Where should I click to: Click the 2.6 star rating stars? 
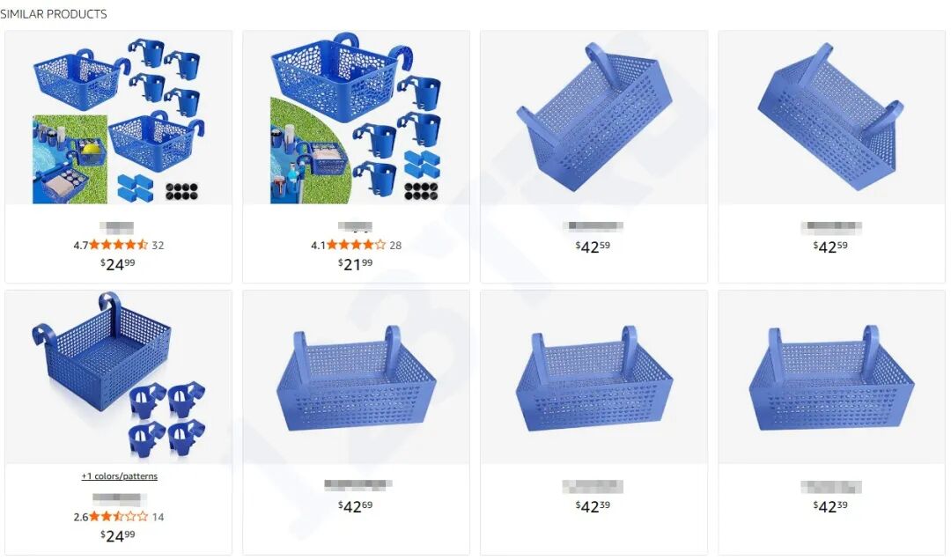pos(118,517)
